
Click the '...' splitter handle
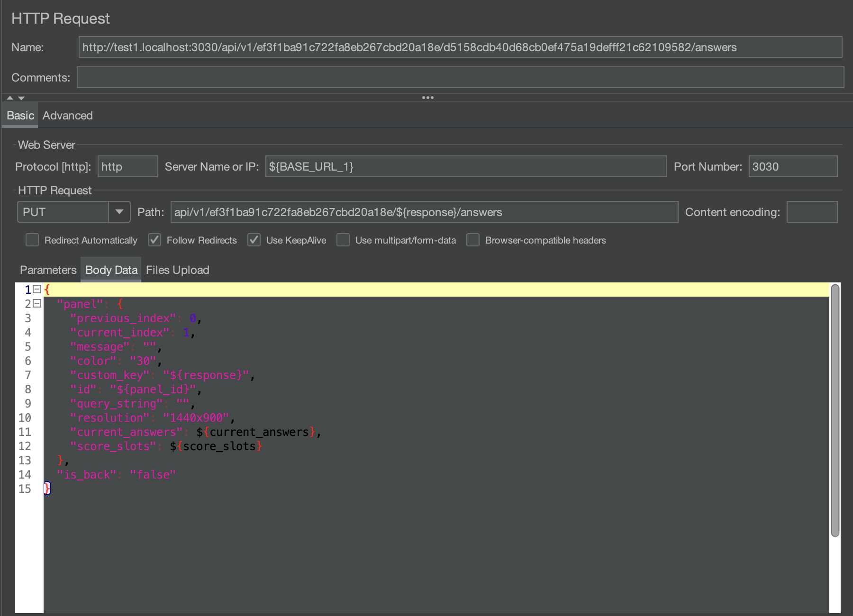427,98
